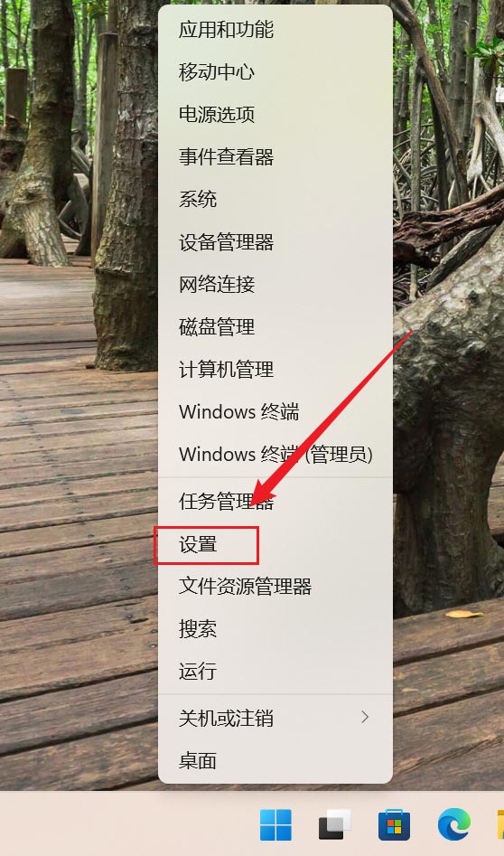Open 磁盘管理 from menu

click(x=275, y=327)
